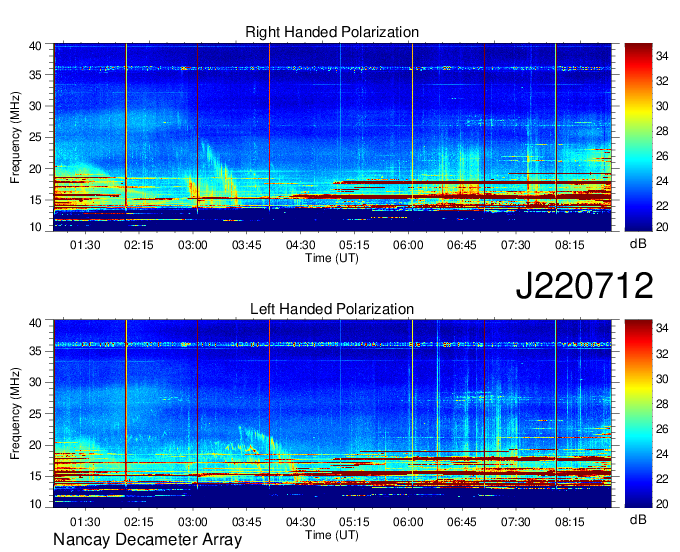The height and width of the screenshot is (552, 680).
Task: Click the dB unit label under the upper colorbar
Action: (638, 244)
